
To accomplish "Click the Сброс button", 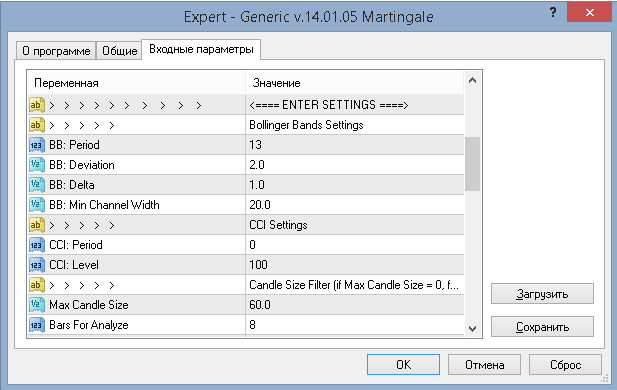I will point(565,364).
